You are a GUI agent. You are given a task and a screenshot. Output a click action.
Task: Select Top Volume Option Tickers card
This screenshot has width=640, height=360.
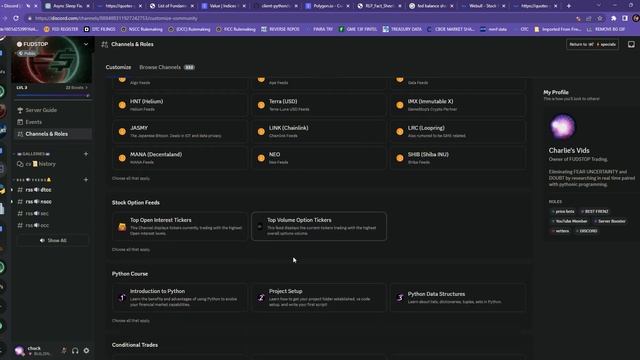coord(319,227)
